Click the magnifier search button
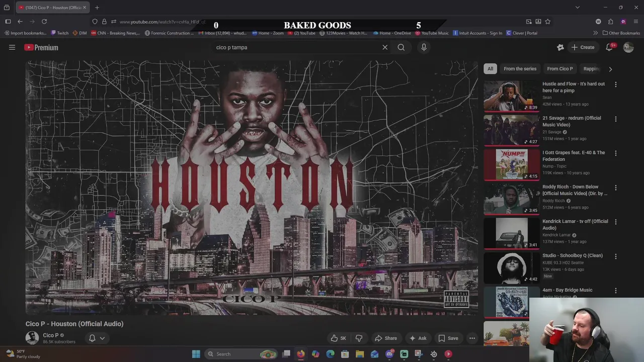 pos(401,47)
